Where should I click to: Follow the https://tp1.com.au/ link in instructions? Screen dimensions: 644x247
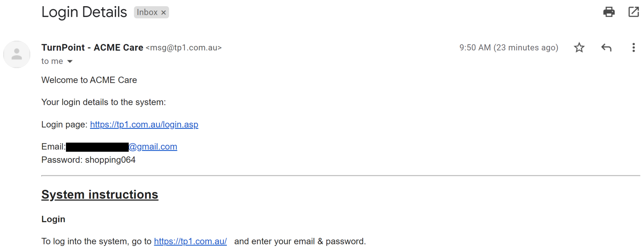coord(190,241)
